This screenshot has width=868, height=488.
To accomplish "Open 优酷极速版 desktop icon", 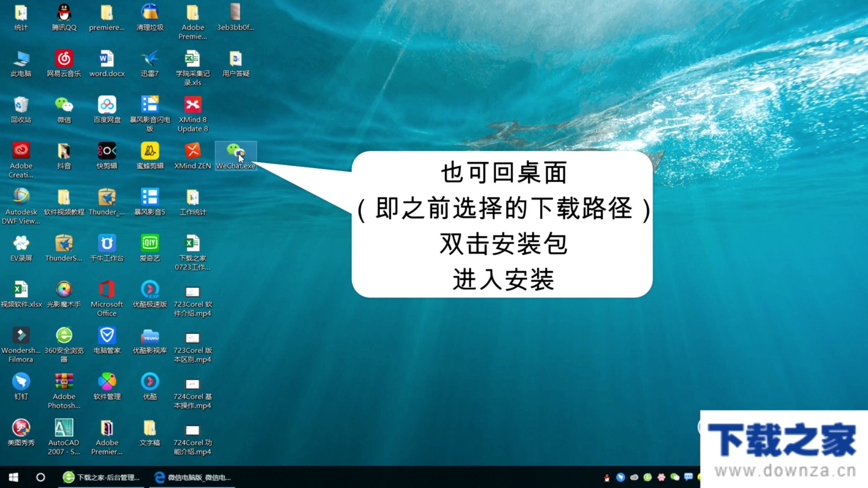I will [150, 294].
